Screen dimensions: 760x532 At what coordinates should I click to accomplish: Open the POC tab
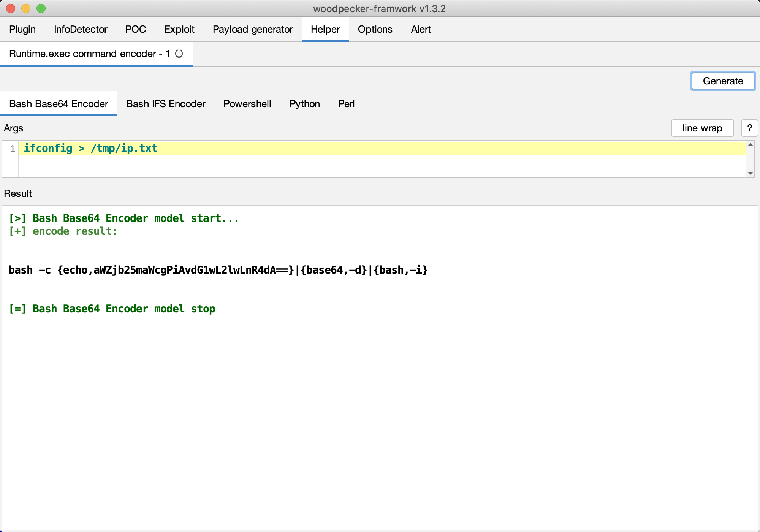click(136, 29)
